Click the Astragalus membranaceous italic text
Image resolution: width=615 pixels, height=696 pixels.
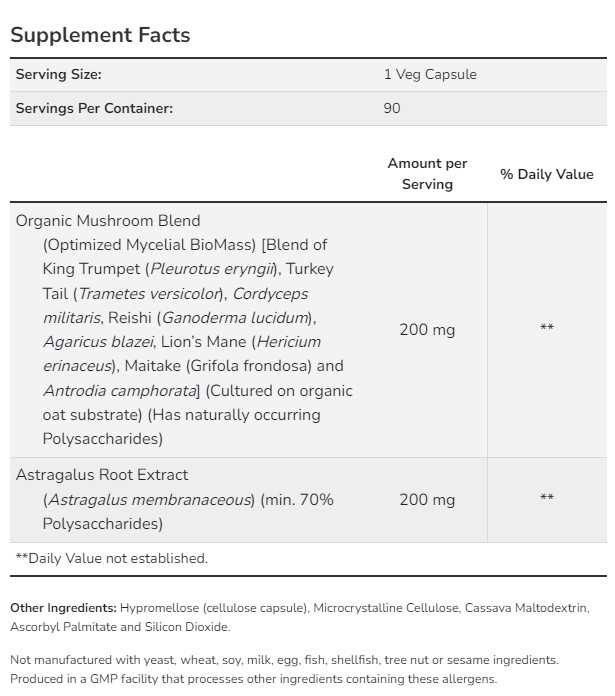point(149,500)
